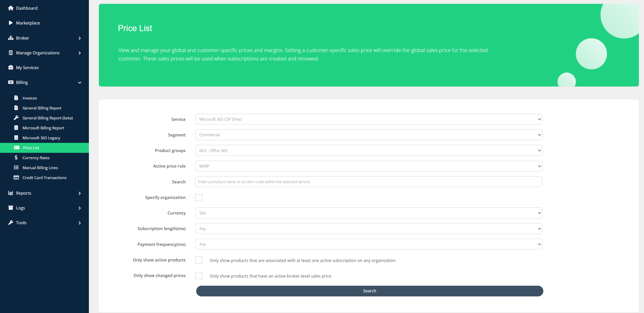Click the Marketplace play icon

click(x=11, y=23)
